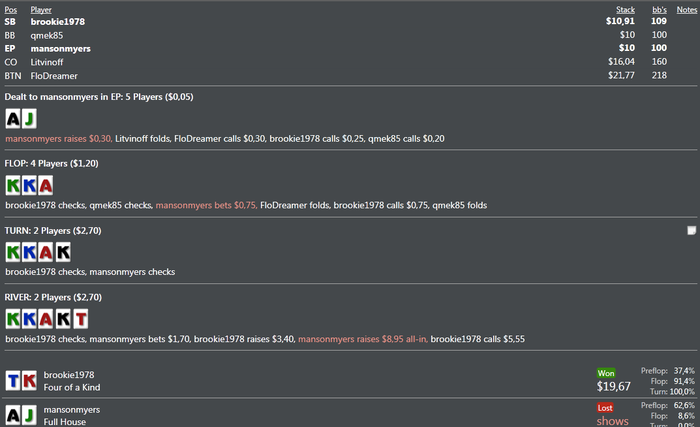700x427 pixels.
Task: Open the Notes column header
Action: pyautogui.click(x=687, y=9)
